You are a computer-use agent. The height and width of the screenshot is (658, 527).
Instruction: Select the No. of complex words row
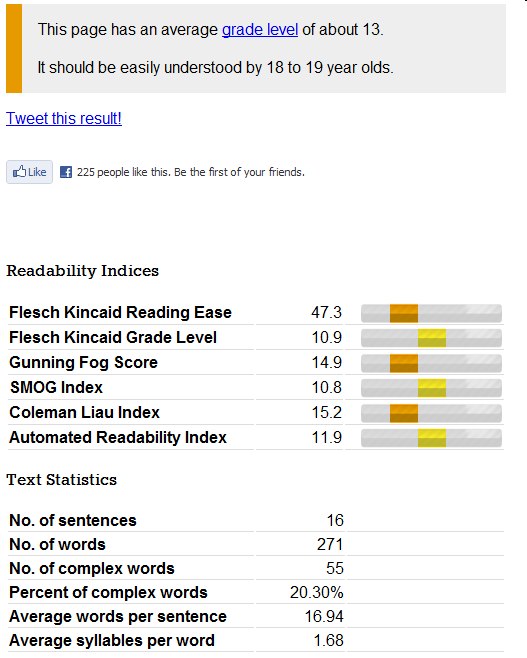256,568
